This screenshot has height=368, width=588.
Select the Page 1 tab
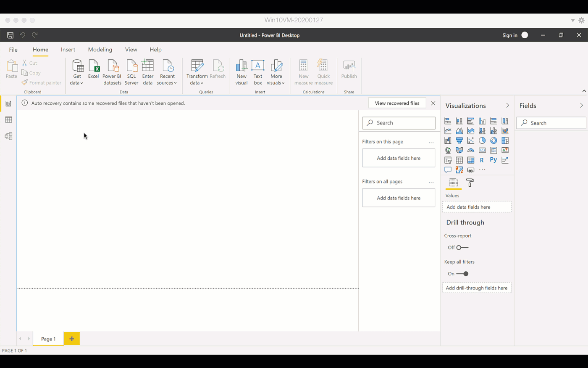(x=48, y=339)
